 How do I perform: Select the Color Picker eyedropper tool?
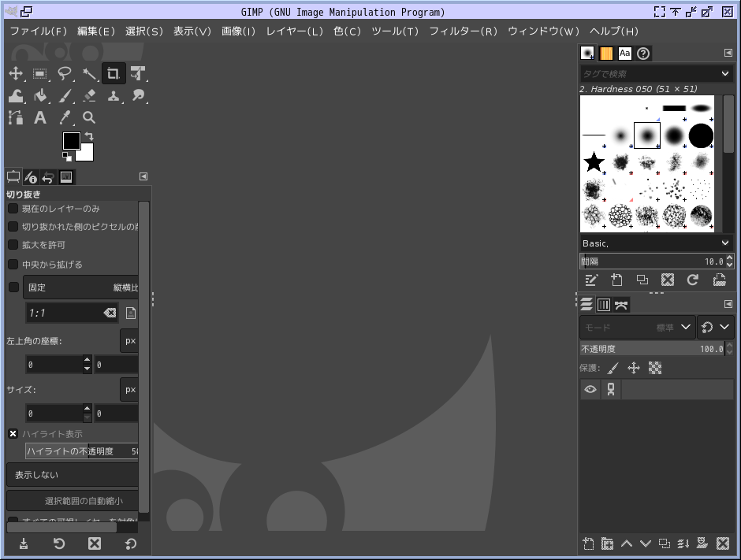click(65, 117)
